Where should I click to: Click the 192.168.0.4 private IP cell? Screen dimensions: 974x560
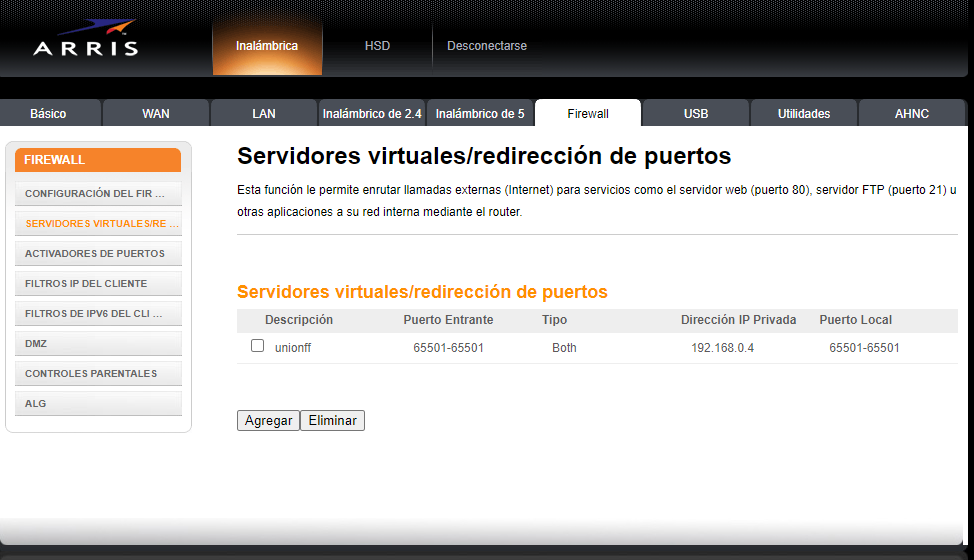coord(722,348)
